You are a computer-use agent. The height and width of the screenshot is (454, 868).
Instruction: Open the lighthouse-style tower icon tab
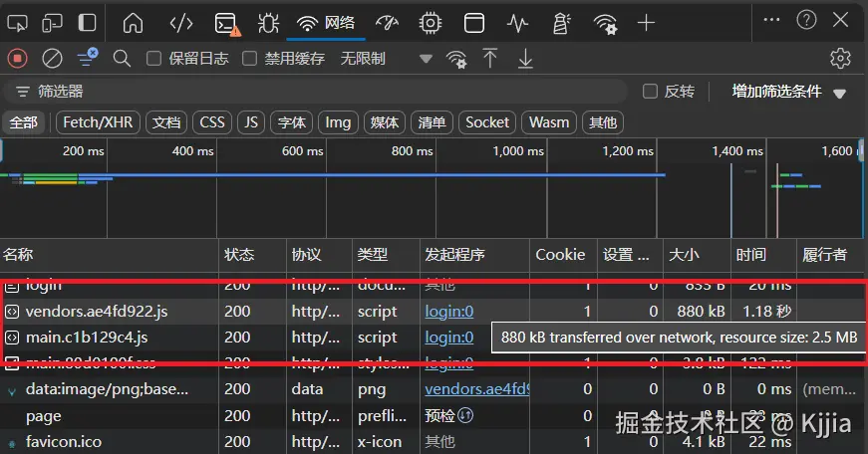pos(561,23)
